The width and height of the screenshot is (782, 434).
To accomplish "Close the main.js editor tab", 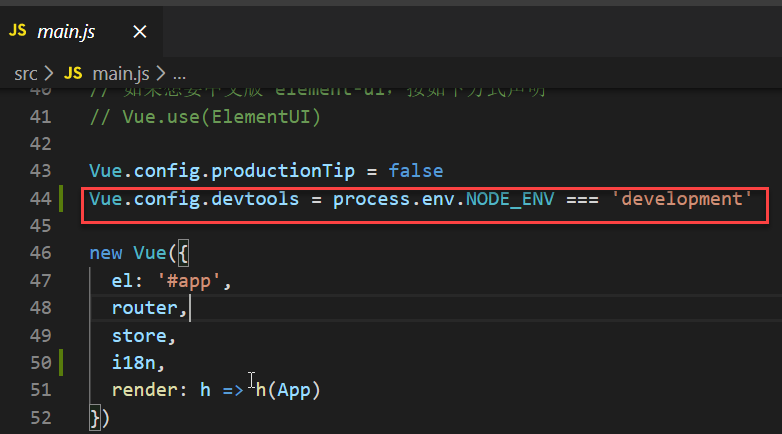I will [x=139, y=32].
